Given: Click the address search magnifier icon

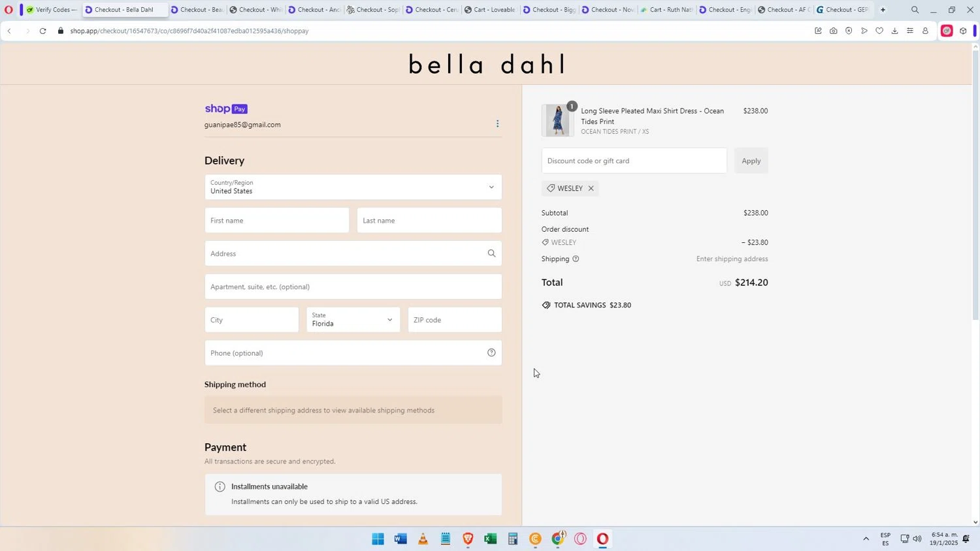Looking at the screenshot, I should (491, 253).
